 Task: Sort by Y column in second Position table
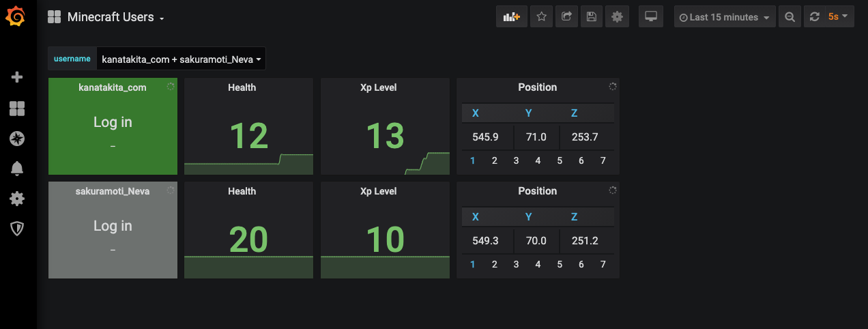528,217
